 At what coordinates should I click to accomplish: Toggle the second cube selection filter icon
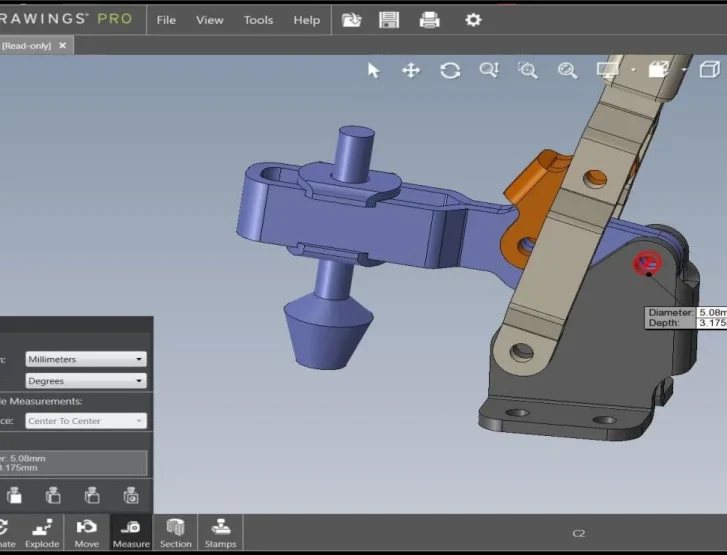pyautogui.click(x=53, y=495)
